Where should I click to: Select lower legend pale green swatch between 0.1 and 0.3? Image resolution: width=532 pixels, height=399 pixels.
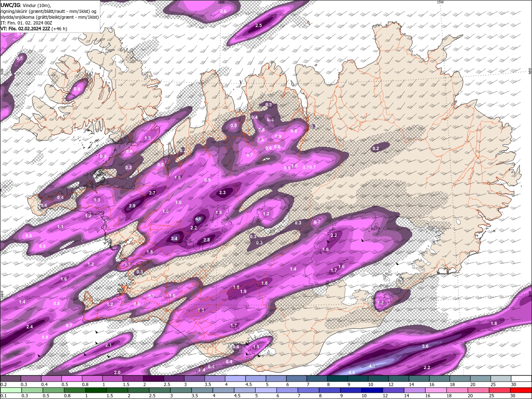tap(11, 390)
